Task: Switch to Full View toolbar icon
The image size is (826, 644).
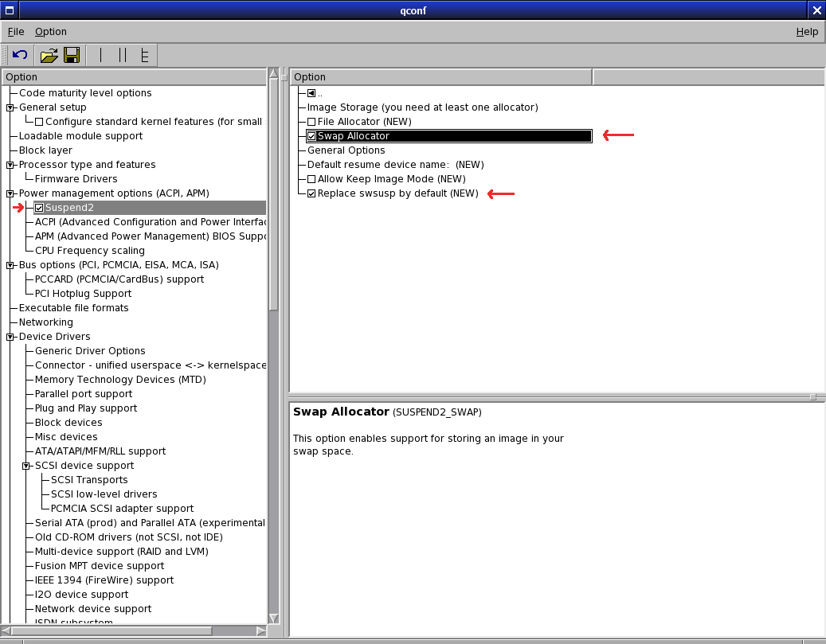Action: pos(144,55)
